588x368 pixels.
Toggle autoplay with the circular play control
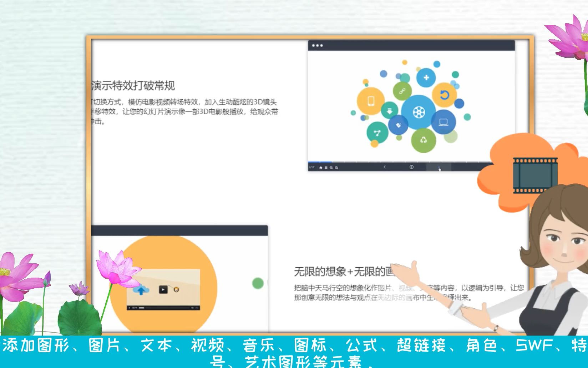411,167
